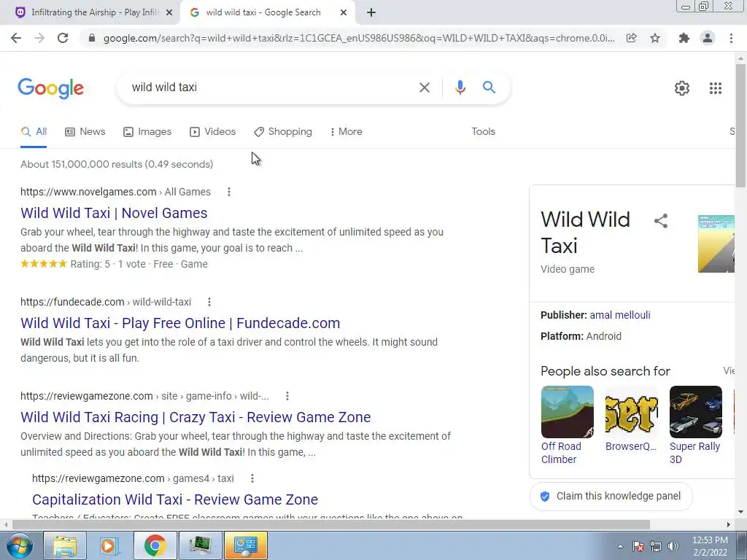747x560 pixels.
Task: Click Claim this knowledge panel button
Action: [611, 496]
